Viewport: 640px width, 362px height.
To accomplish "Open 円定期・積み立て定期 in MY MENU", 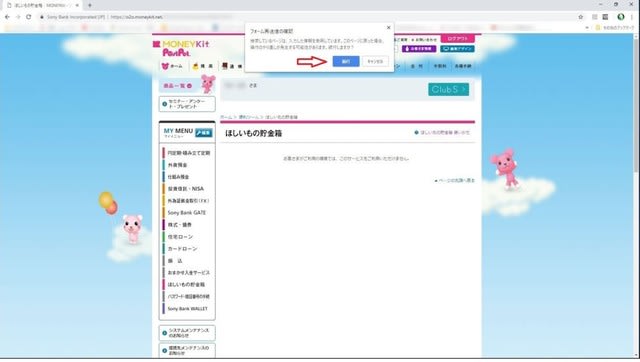I will (x=188, y=153).
